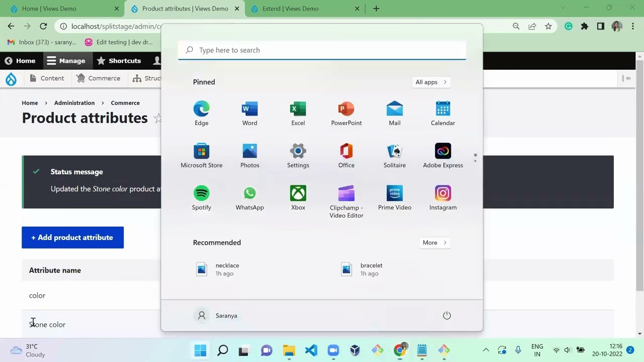
Task: Expand the hidden system tray icons
Action: 486,350
